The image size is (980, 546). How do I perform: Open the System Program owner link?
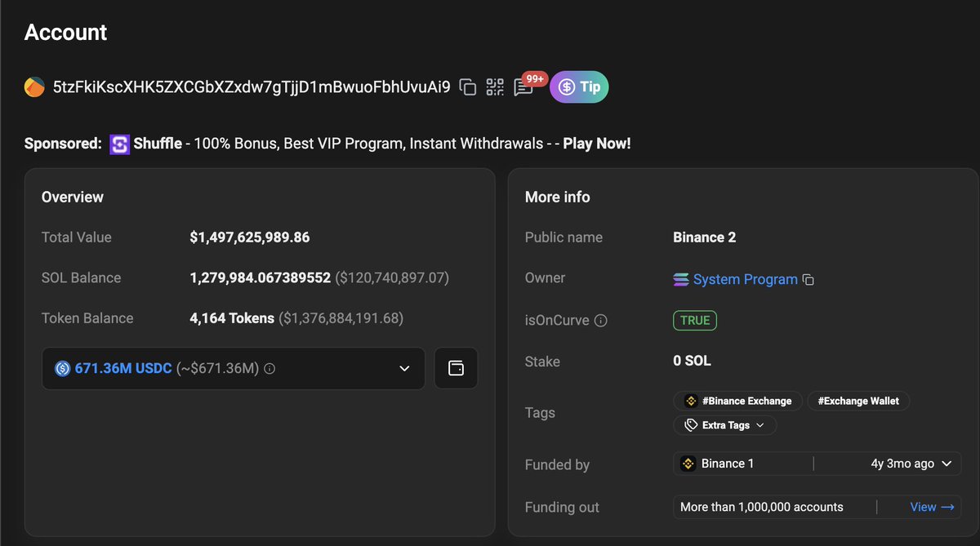[745, 279]
